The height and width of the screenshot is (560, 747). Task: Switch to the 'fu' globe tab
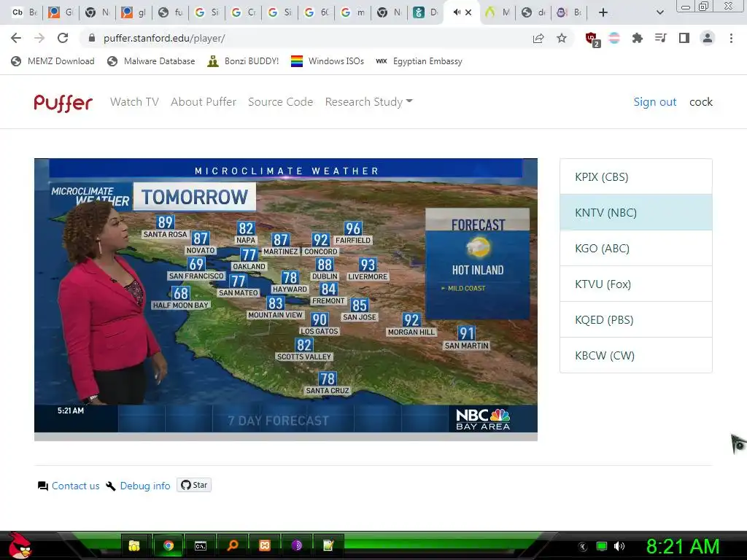pyautogui.click(x=171, y=12)
